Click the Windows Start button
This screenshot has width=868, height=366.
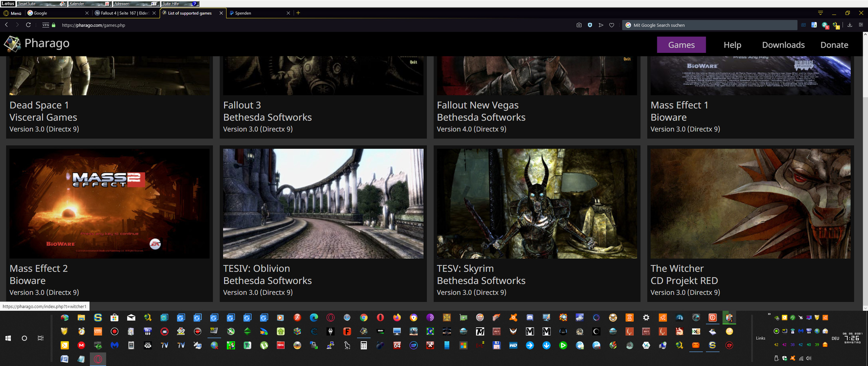[8, 338]
